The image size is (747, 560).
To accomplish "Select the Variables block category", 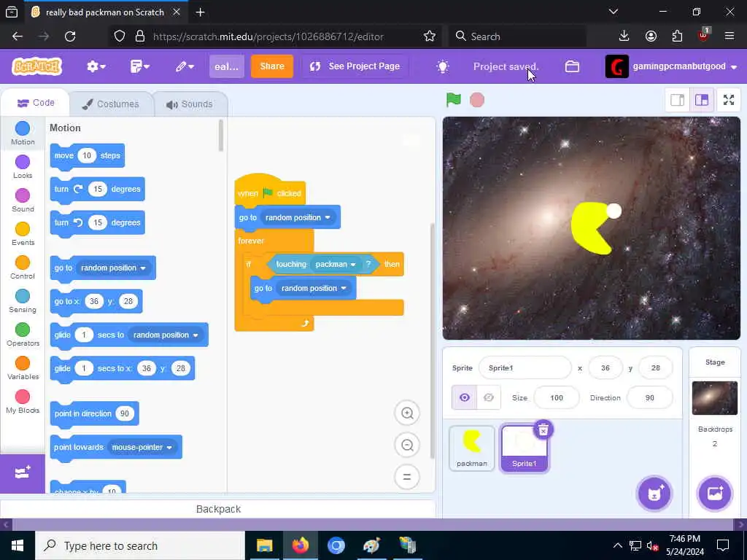I will coord(23,368).
